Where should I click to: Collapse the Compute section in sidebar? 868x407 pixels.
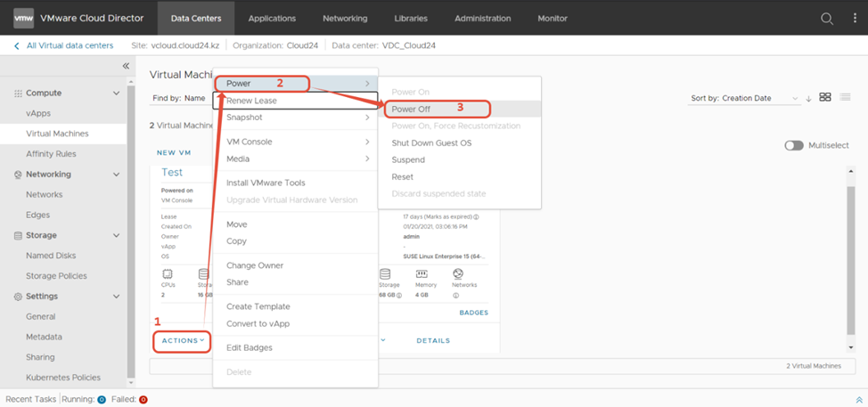click(x=116, y=94)
